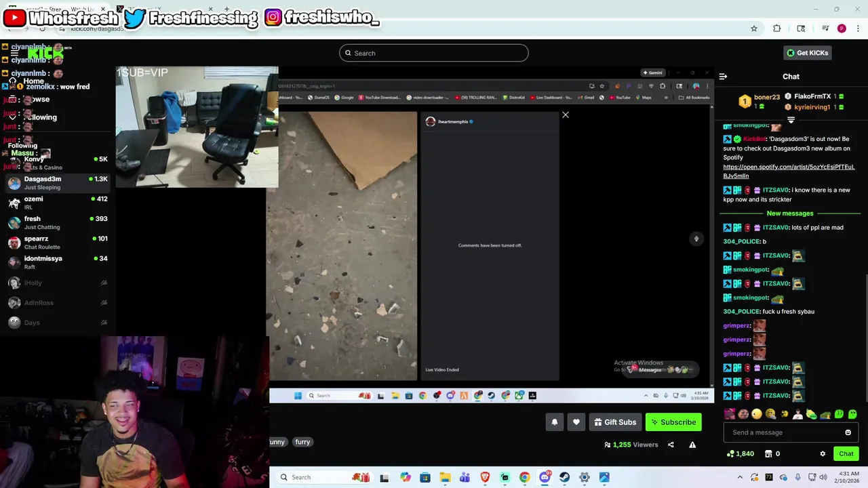Toggle the heart follow button
The image size is (868, 488).
click(x=576, y=422)
